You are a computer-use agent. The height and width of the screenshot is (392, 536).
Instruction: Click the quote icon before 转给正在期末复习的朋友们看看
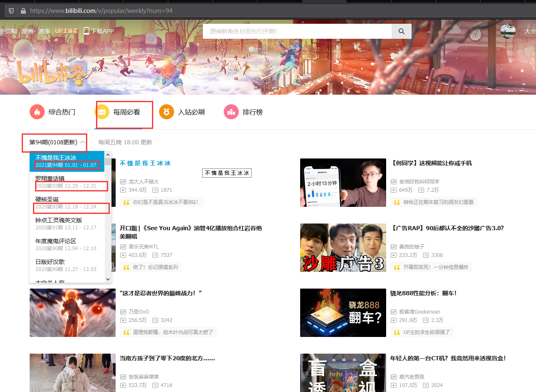pyautogui.click(x=397, y=202)
